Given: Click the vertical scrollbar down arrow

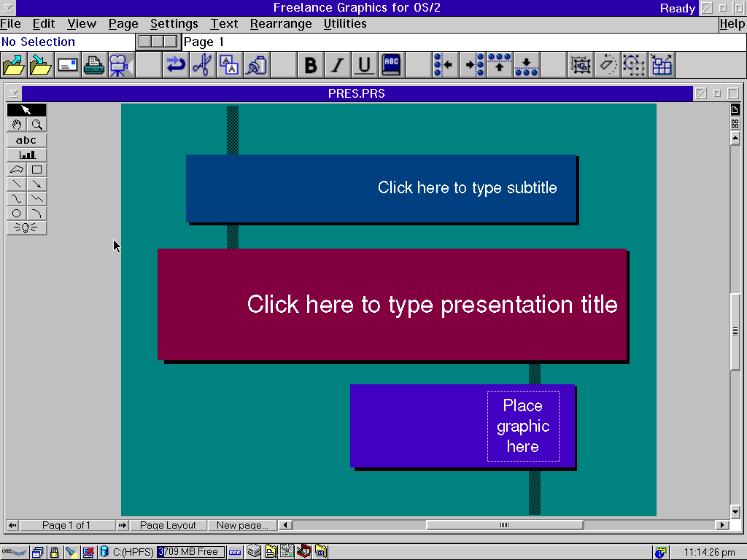Looking at the screenshot, I should click(x=735, y=512).
